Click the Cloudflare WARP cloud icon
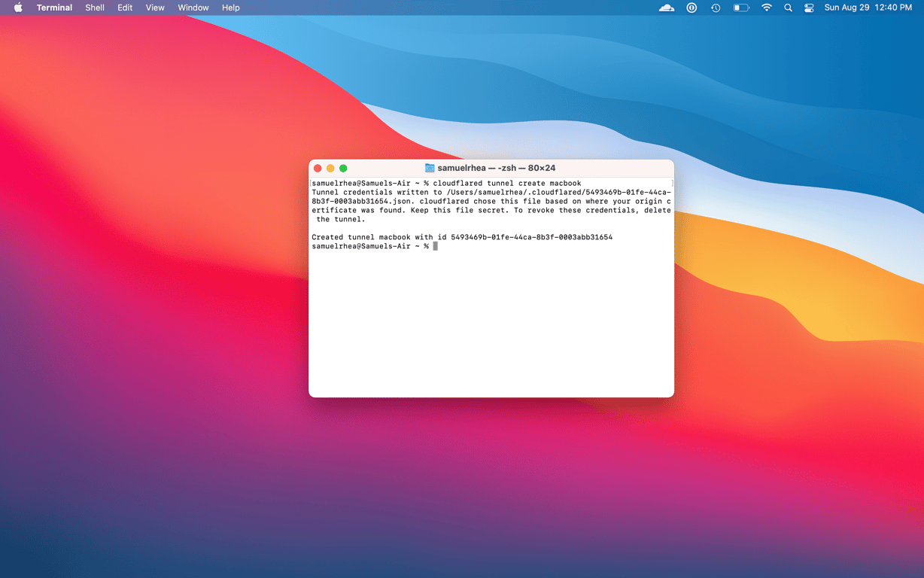The height and width of the screenshot is (578, 924). [667, 8]
